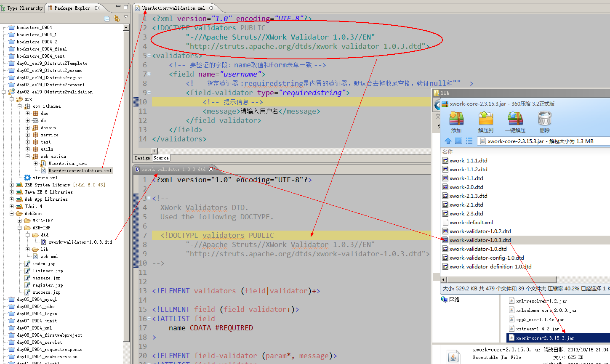Viewport: 610px width, 364px height.
Task: Click the utils package icon
Action: [x=35, y=149]
